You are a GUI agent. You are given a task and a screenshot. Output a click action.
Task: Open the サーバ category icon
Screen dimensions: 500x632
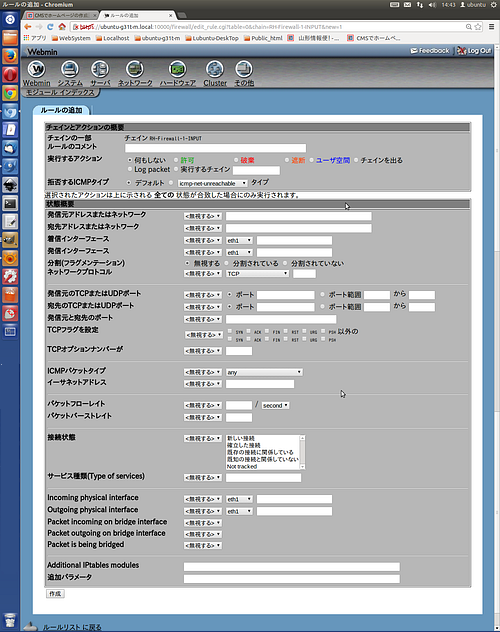pos(100,70)
